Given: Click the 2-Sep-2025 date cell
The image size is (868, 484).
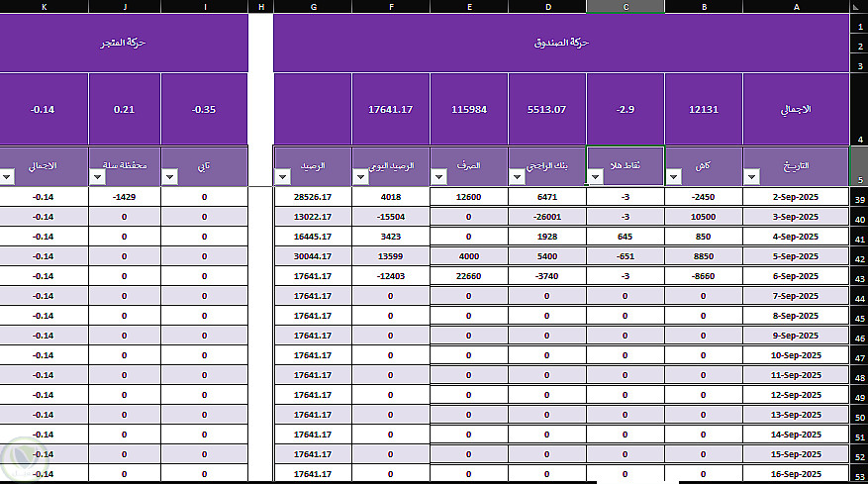Looking at the screenshot, I should click(796, 197).
